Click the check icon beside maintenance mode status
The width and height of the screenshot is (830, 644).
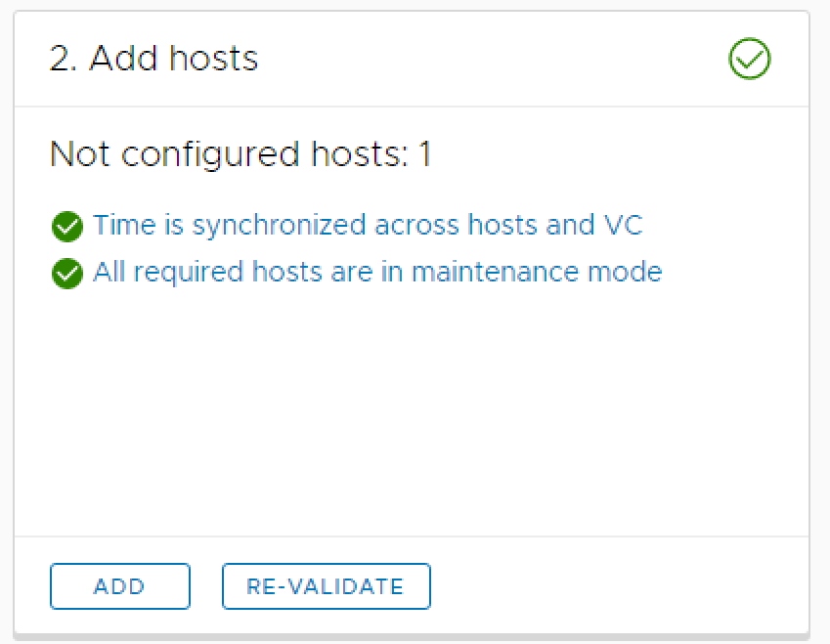(67, 274)
